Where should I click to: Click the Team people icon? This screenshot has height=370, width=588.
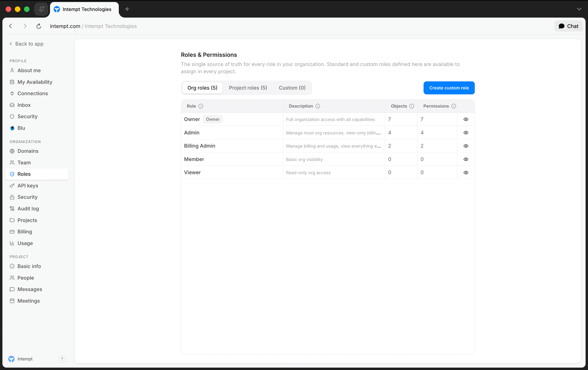12,163
